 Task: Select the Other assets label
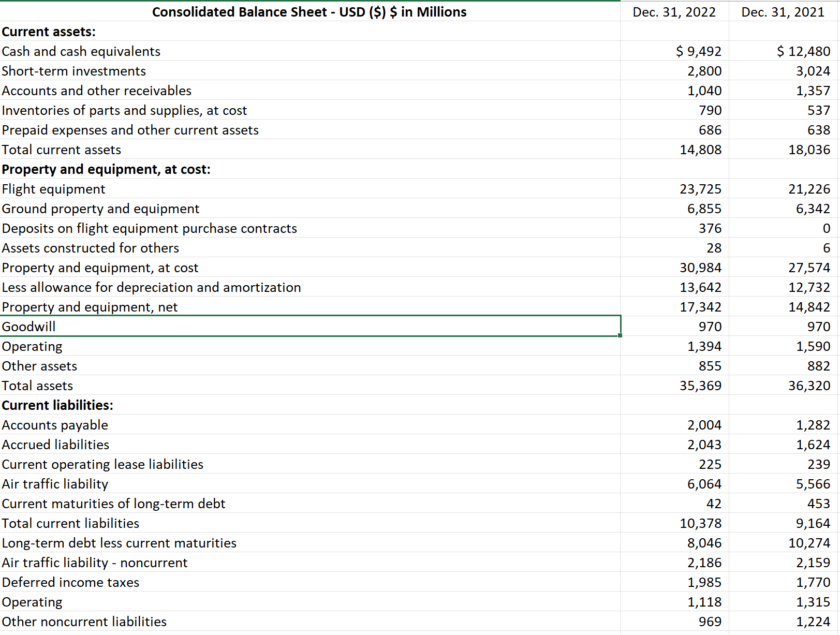[40, 366]
